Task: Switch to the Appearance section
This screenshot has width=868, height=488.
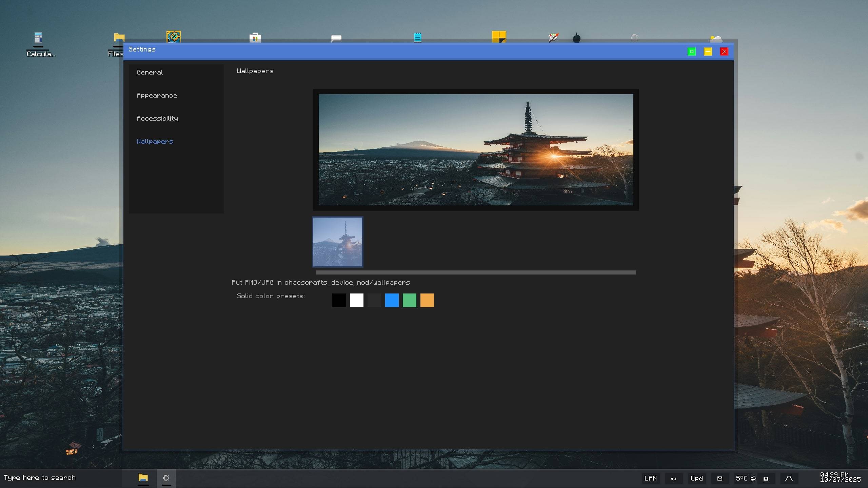Action: pyautogui.click(x=157, y=95)
